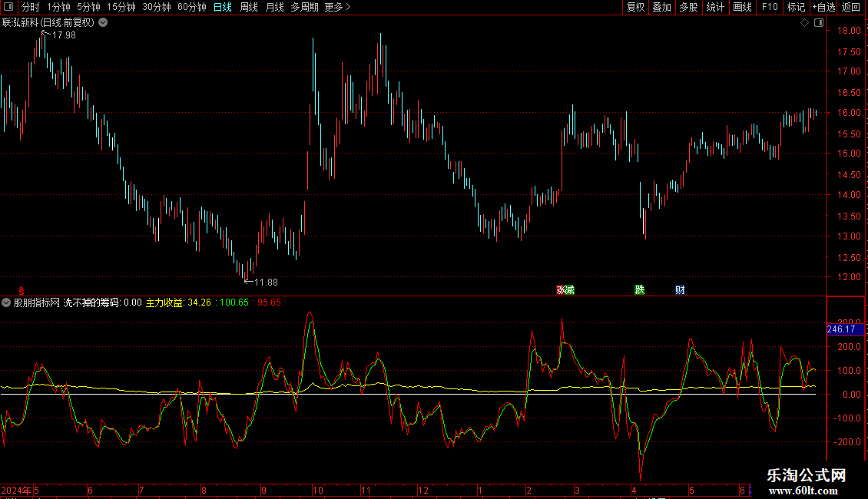Click the 叠加 overlay button
The image size is (868, 499).
(x=661, y=7)
